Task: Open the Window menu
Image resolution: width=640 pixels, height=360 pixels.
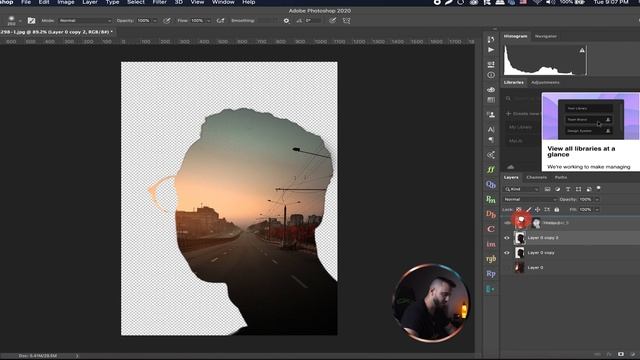Action: click(223, 2)
